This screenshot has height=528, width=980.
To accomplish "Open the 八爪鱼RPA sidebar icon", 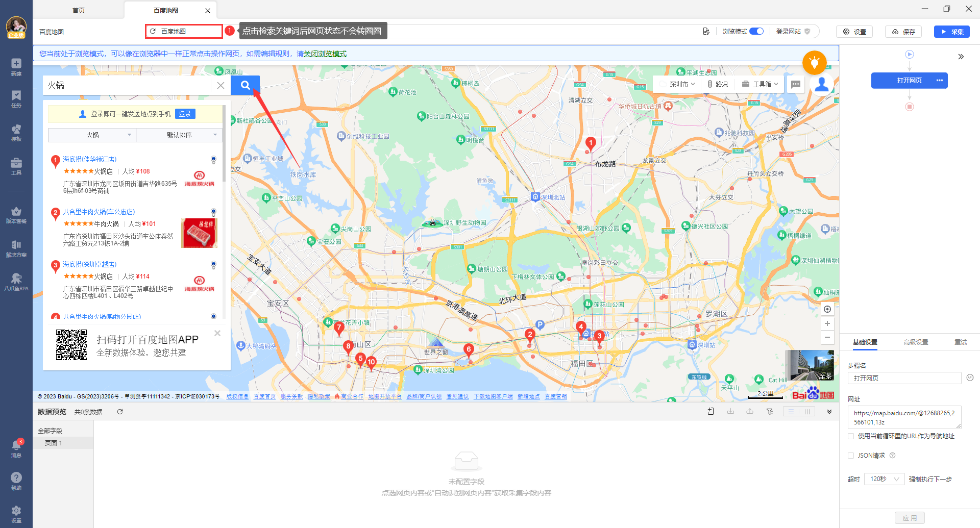I will 16,282.
